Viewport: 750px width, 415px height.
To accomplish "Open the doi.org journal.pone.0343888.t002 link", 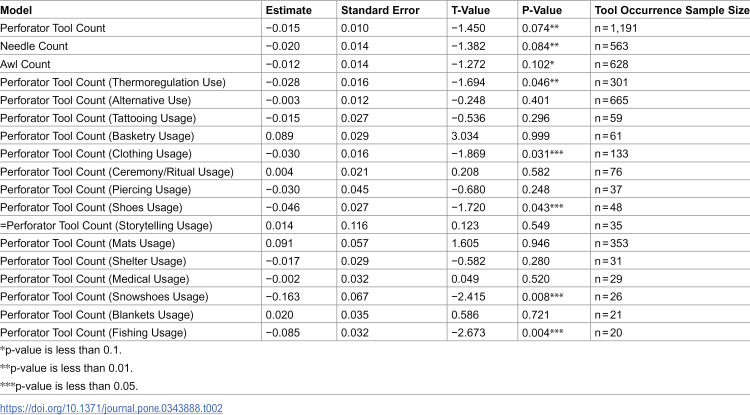I will pyautogui.click(x=111, y=408).
